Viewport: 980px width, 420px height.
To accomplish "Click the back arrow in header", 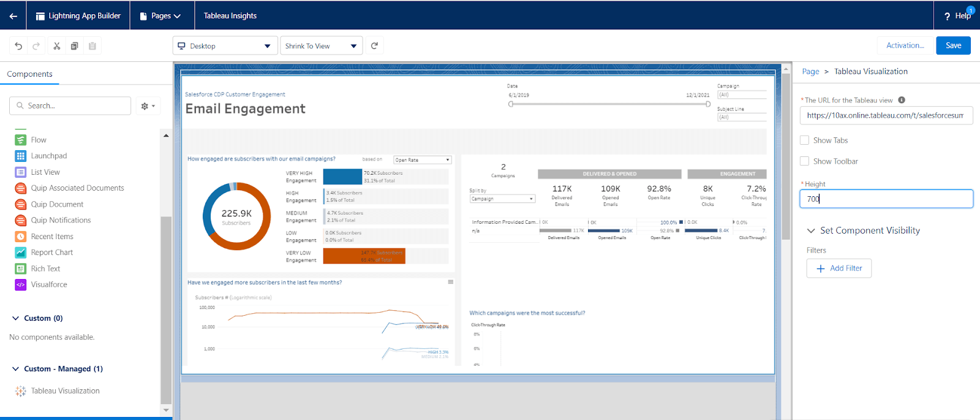I will click(x=13, y=16).
